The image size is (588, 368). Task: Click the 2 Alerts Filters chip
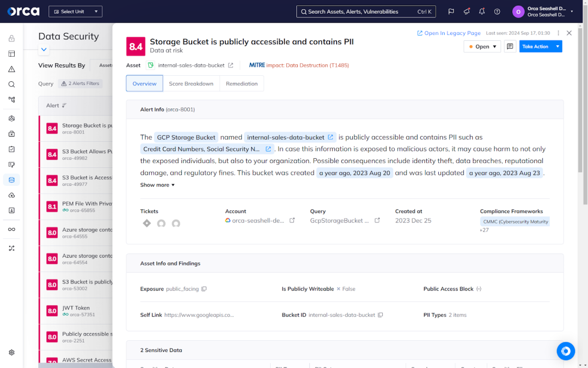tap(81, 84)
